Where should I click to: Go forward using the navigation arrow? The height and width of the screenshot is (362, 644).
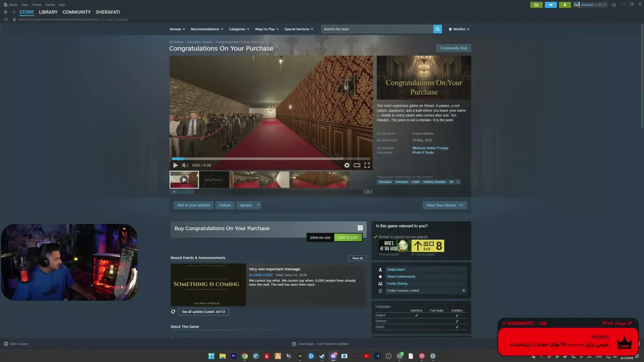14,12
